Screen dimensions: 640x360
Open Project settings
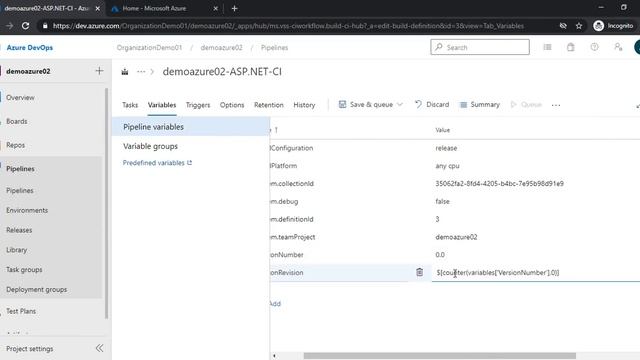[x=29, y=349]
